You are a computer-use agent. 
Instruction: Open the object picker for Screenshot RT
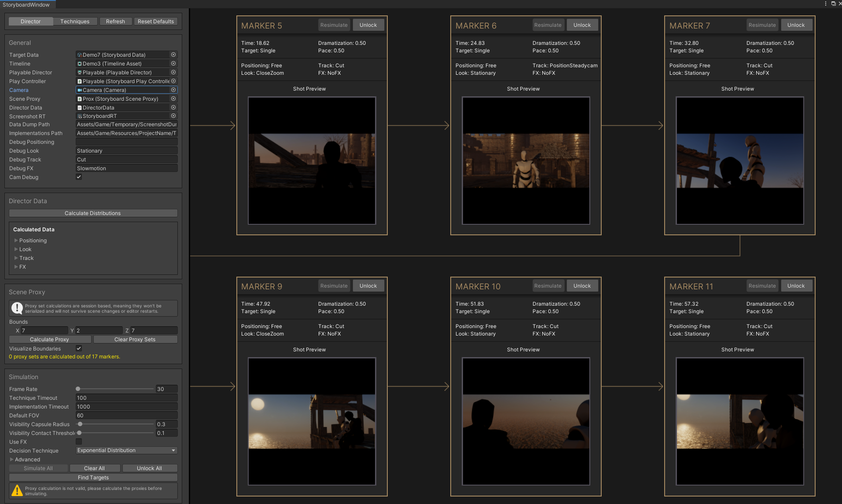pos(173,116)
